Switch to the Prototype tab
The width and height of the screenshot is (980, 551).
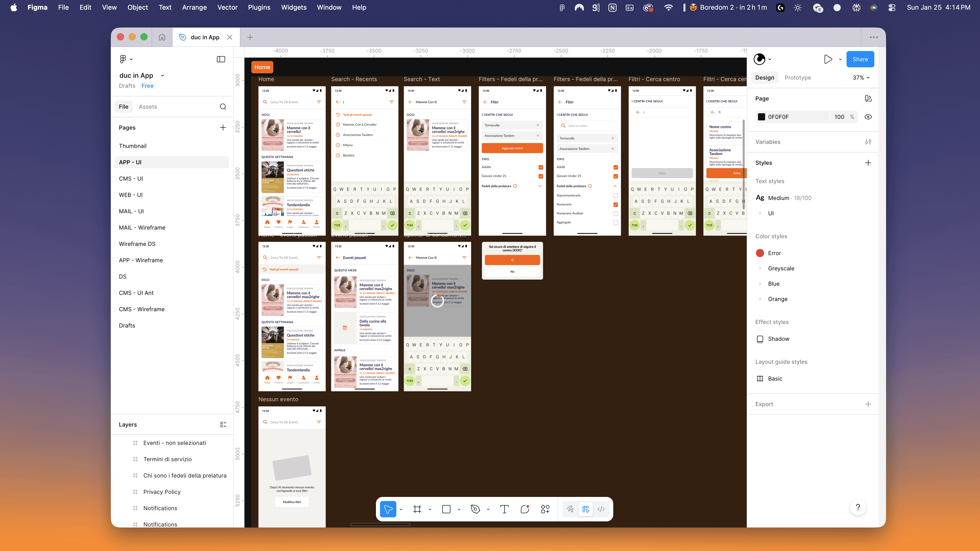click(x=797, y=78)
